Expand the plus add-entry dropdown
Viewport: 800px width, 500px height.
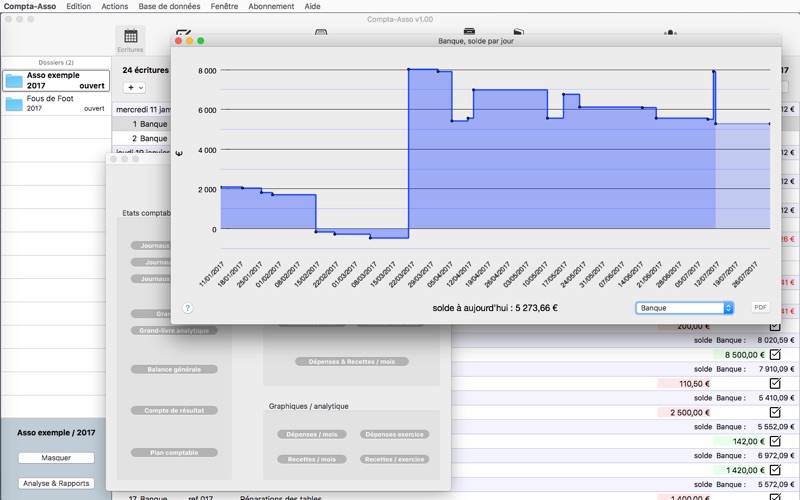[x=134, y=88]
